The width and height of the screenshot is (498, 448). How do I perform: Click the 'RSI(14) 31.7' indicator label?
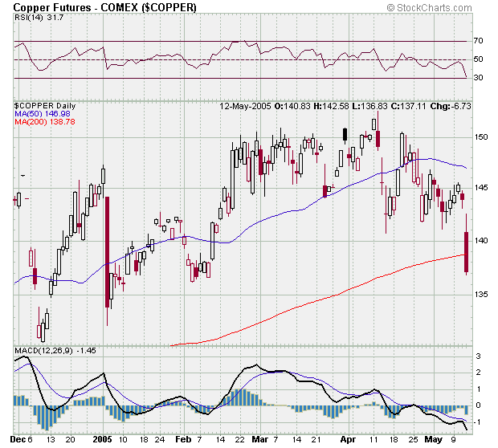tap(39, 18)
